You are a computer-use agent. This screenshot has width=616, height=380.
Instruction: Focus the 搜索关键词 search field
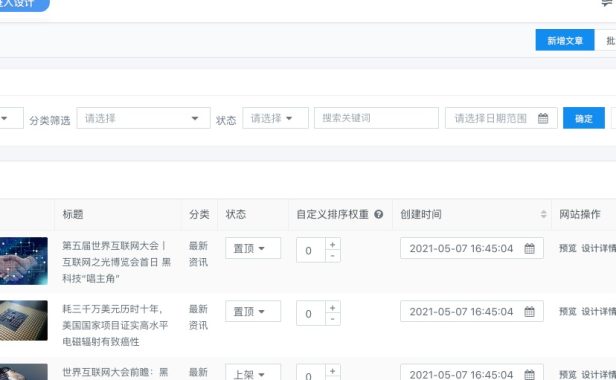376,118
